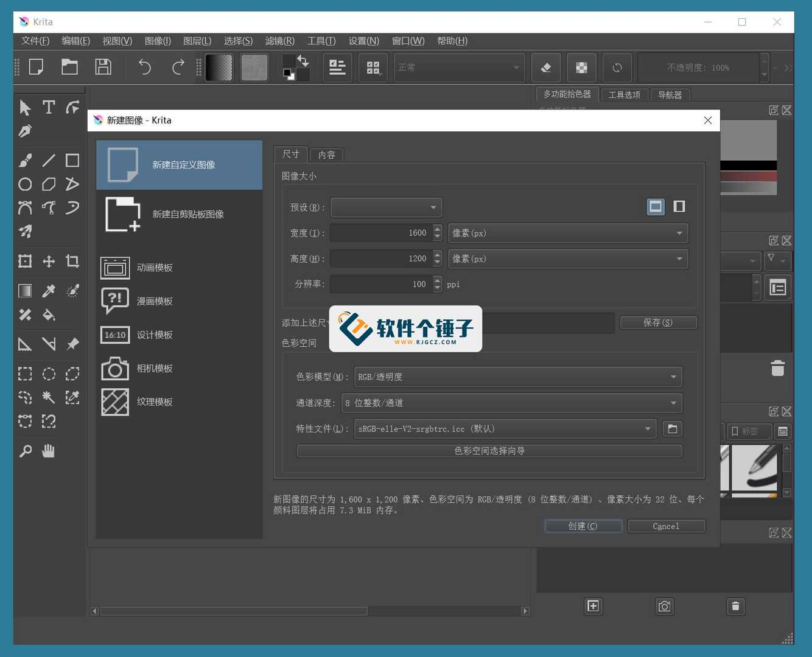Click the 创建(C) button

pos(583,526)
